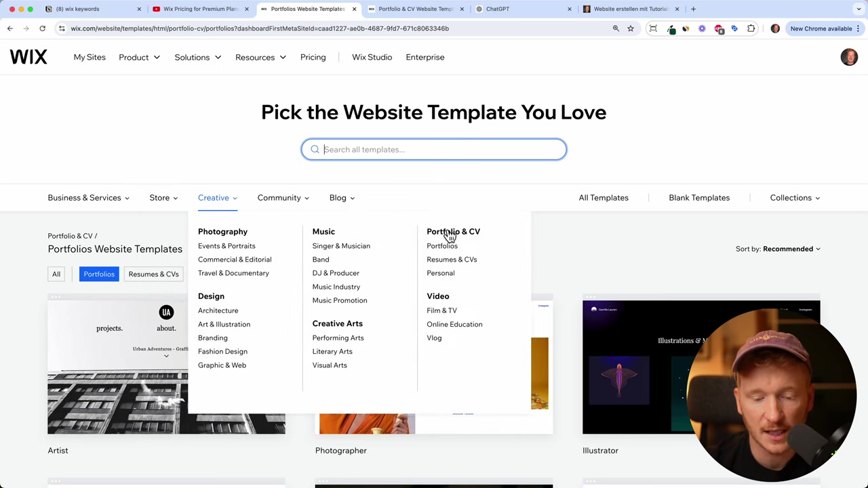Open Business & Services category dropdown
Screen dimensions: 868x488
88,198
